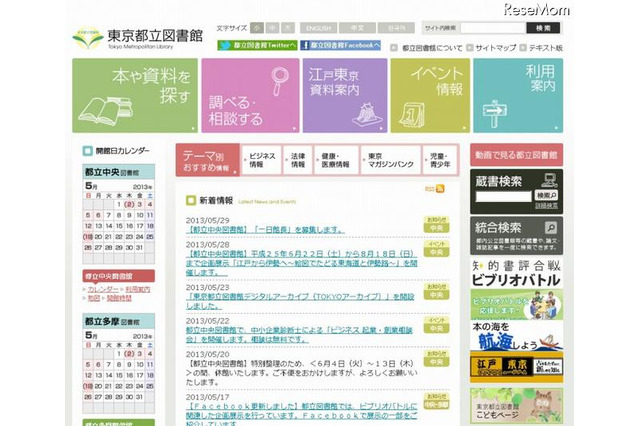Select the 健康・医療情報 tab

click(336, 160)
